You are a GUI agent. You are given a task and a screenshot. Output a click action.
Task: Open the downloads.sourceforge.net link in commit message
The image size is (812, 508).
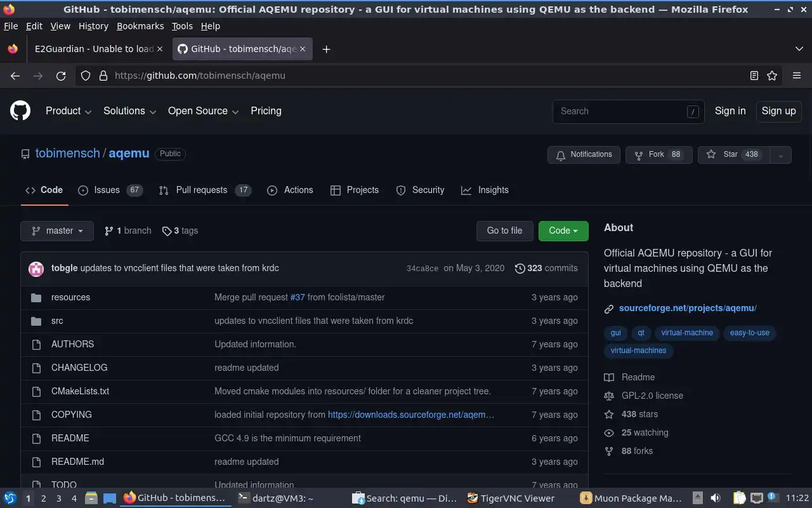411,415
